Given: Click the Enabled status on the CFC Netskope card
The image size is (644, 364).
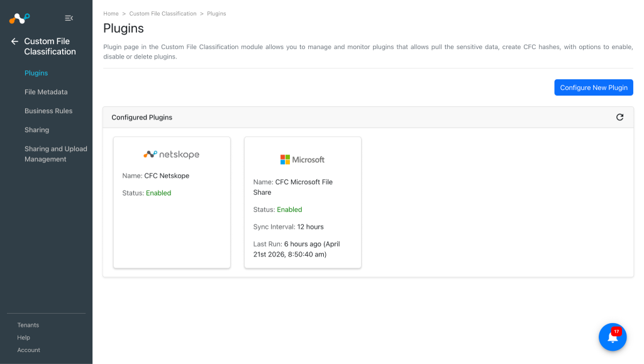Looking at the screenshot, I should pyautogui.click(x=158, y=193).
